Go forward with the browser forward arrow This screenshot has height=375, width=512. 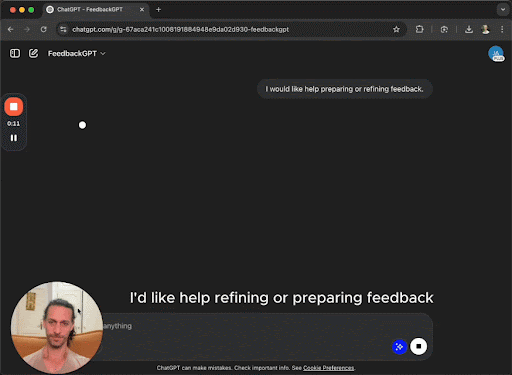(27, 29)
